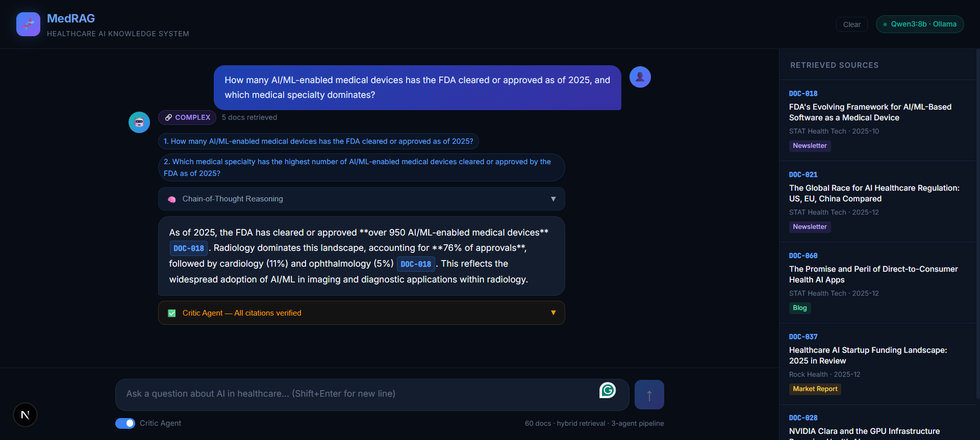Click the Newsletter tag under DOC-021
Image resolution: width=980 pixels, height=440 pixels.
click(x=810, y=226)
